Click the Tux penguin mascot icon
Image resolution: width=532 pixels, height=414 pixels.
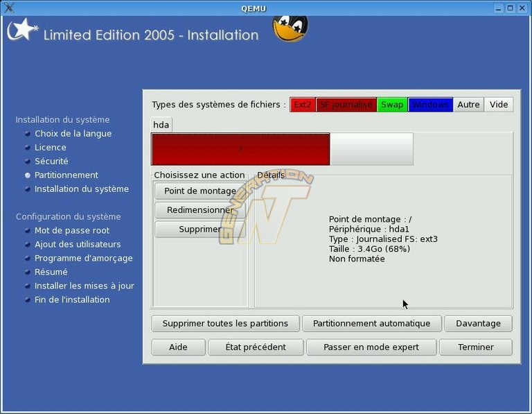click(290, 28)
